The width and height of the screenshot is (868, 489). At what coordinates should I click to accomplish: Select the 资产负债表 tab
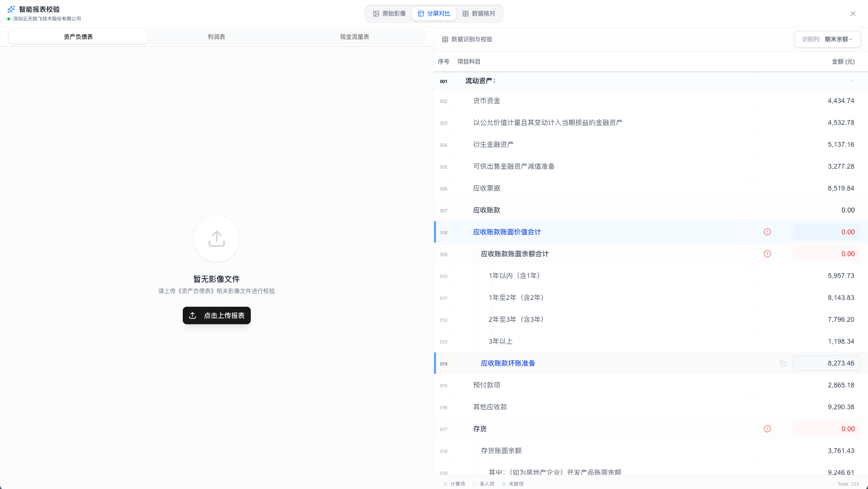78,37
